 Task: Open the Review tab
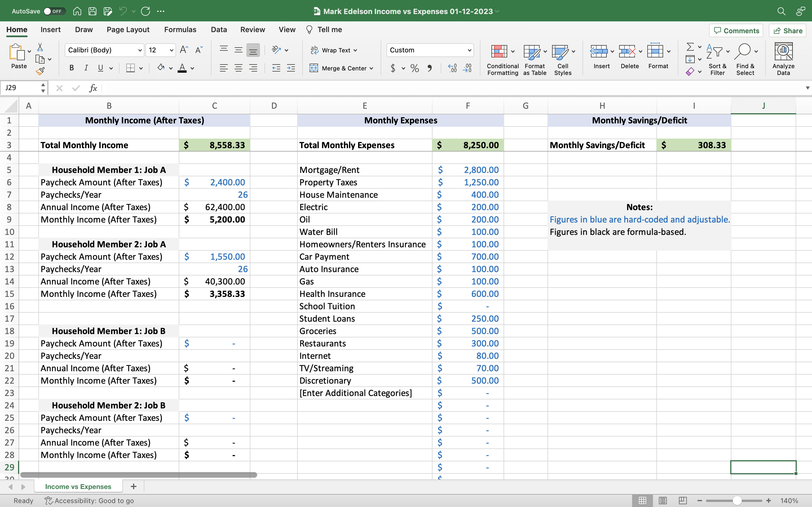pyautogui.click(x=252, y=30)
